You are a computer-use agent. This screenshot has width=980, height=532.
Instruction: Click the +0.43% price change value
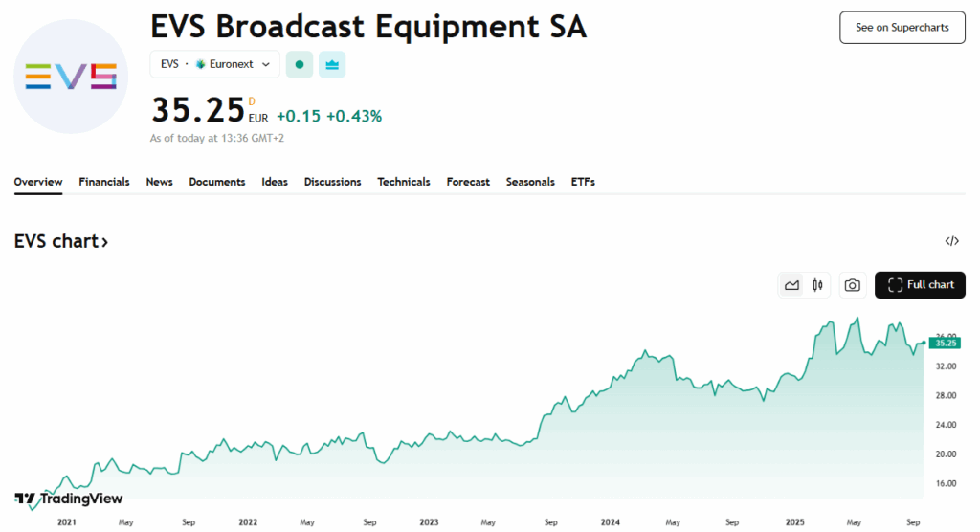tap(354, 117)
